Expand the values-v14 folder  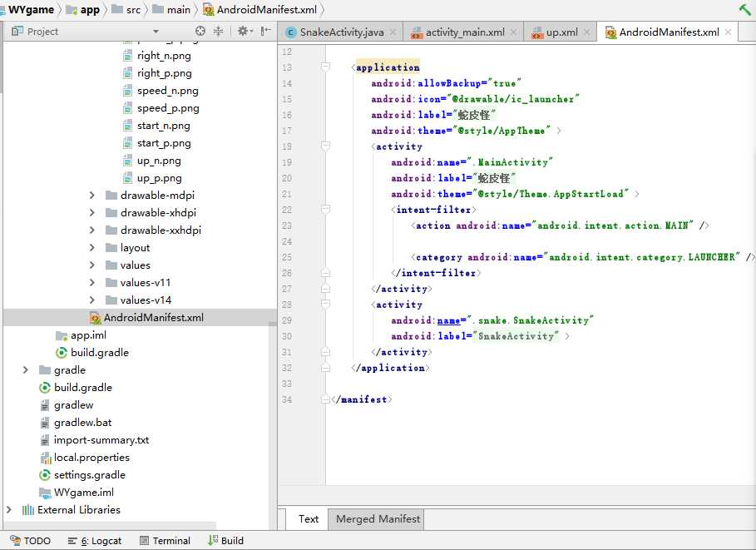pyautogui.click(x=91, y=300)
